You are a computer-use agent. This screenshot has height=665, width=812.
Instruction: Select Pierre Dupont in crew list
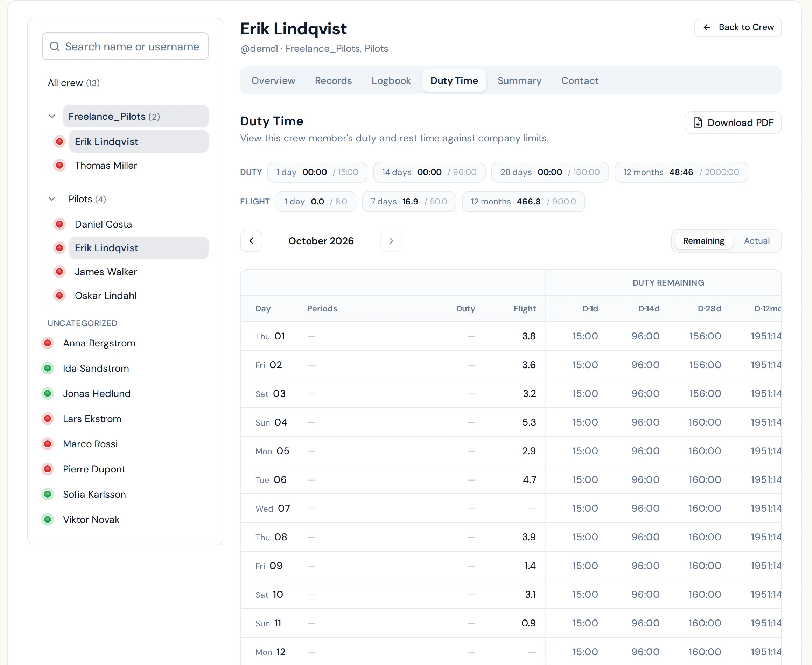(94, 469)
